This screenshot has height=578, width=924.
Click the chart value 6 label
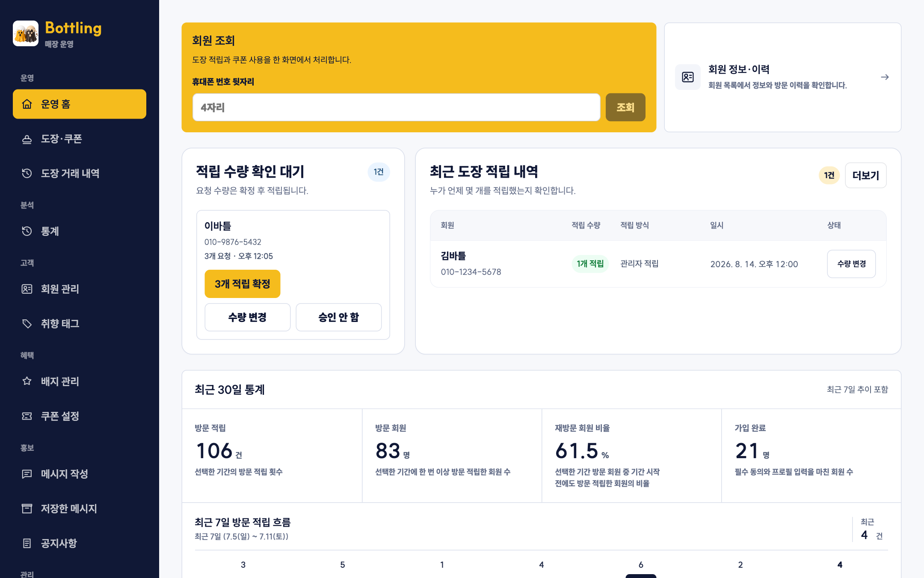point(641,565)
